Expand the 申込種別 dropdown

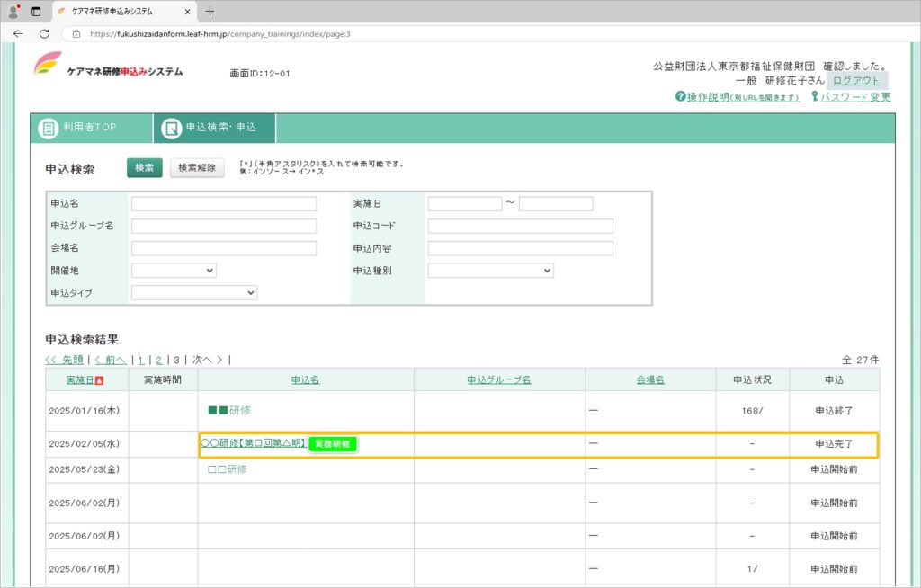click(490, 270)
